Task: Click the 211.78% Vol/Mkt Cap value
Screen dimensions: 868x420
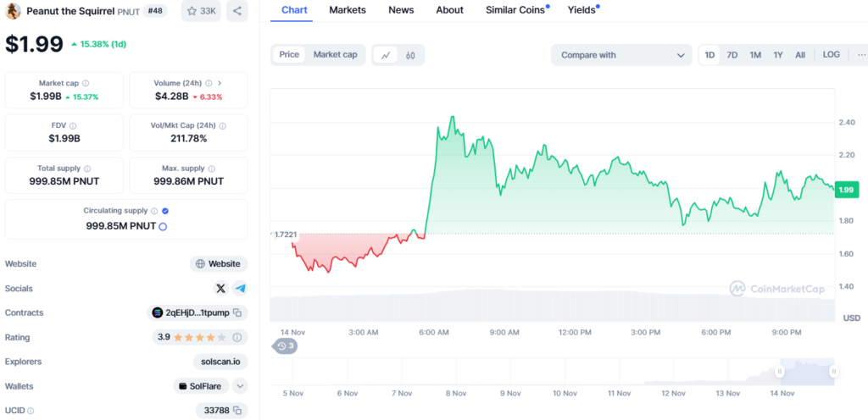Action: click(189, 139)
